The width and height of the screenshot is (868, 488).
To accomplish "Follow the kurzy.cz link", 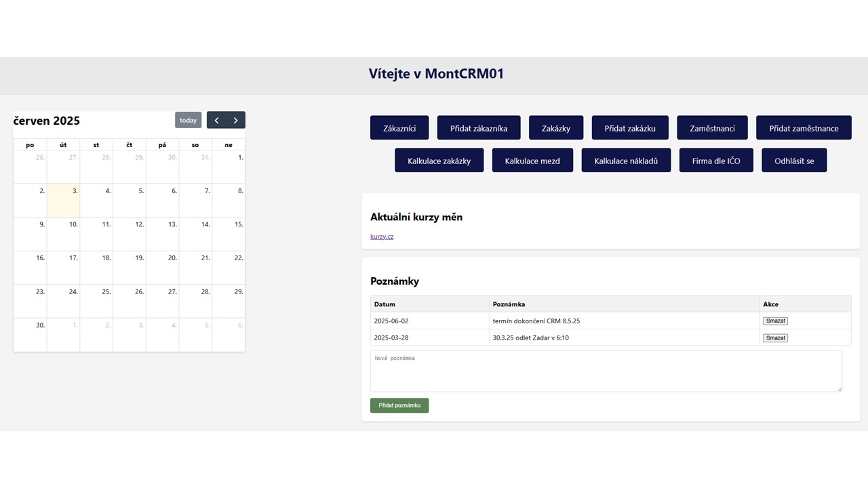I will 382,237.
